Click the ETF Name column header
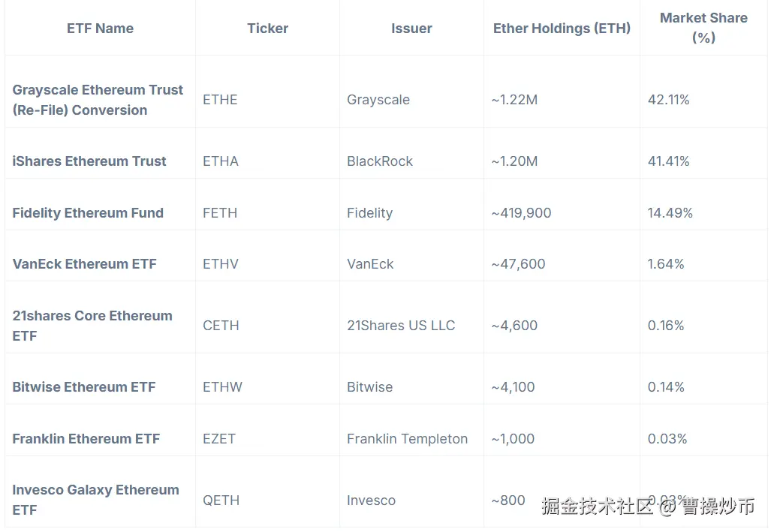This screenshot has width=771, height=532. pyautogui.click(x=100, y=29)
